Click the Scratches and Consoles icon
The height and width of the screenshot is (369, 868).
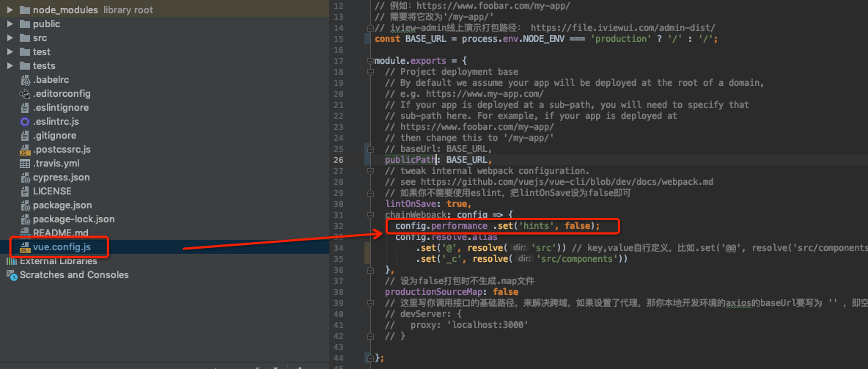(11, 275)
